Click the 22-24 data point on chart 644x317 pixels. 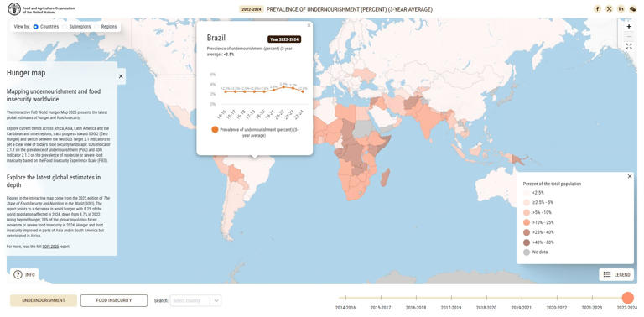303,91
